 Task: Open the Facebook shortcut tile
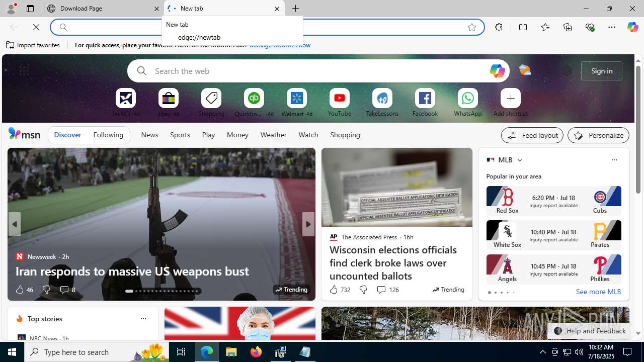point(425,99)
